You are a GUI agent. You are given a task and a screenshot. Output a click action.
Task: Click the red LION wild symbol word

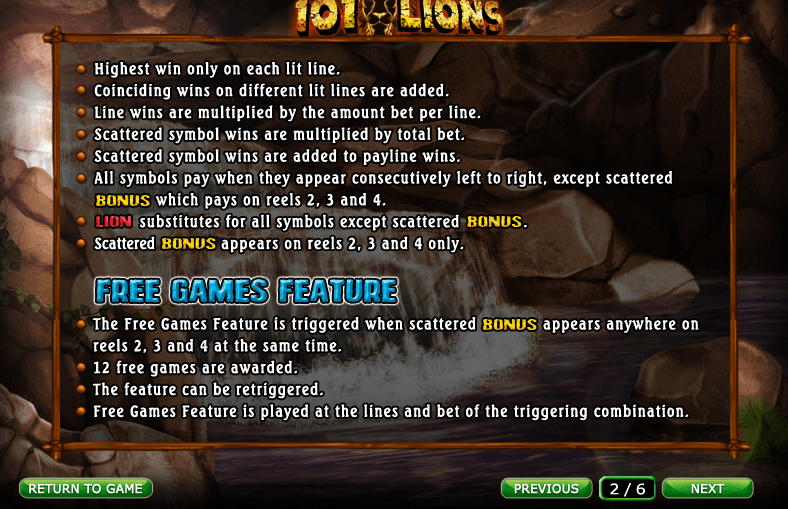(114, 222)
